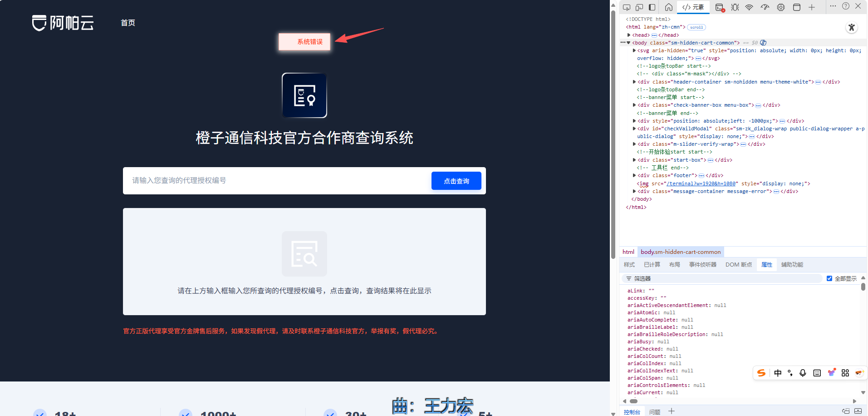This screenshot has height=416, width=868.
Task: Expand the footer div node
Action: point(634,175)
